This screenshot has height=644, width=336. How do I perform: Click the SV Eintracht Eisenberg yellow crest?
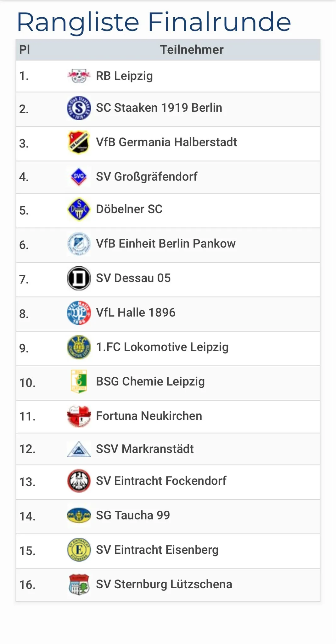point(79,550)
